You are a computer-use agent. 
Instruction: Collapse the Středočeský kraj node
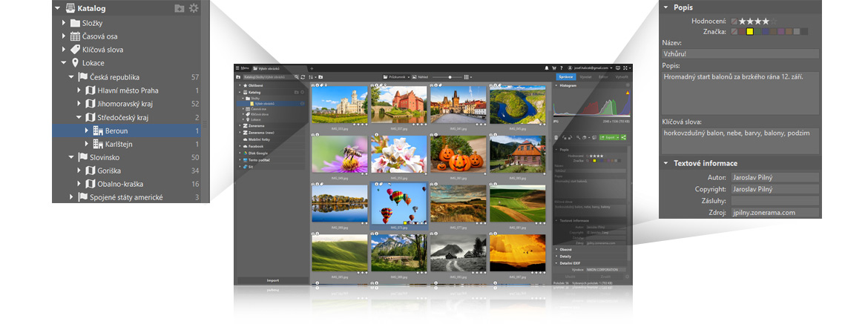(x=79, y=117)
